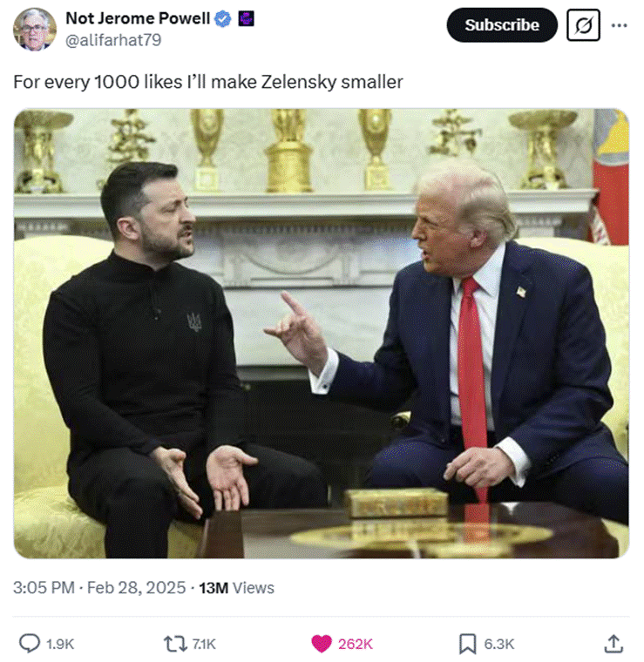Click the purple affiliate badge beside username
Image resolution: width=644 pixels, height=662 pixels.
tap(247, 19)
